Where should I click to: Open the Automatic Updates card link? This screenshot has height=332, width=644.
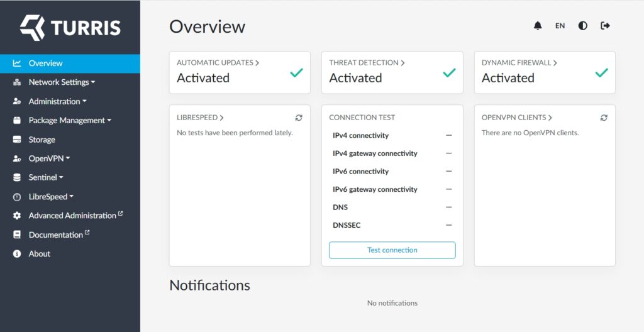218,63
